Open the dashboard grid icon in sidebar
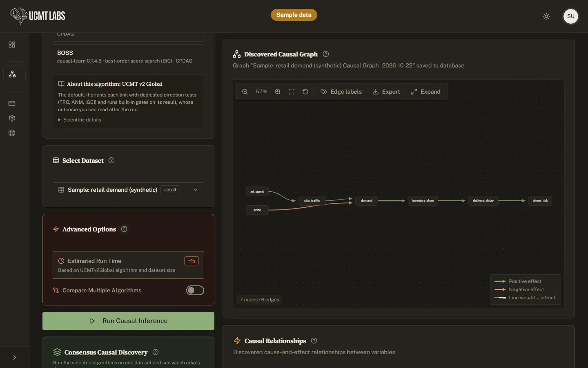The height and width of the screenshot is (368, 588). click(12, 45)
